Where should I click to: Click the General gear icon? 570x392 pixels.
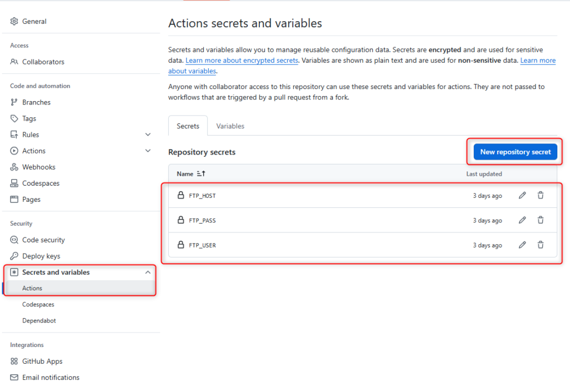(x=14, y=22)
